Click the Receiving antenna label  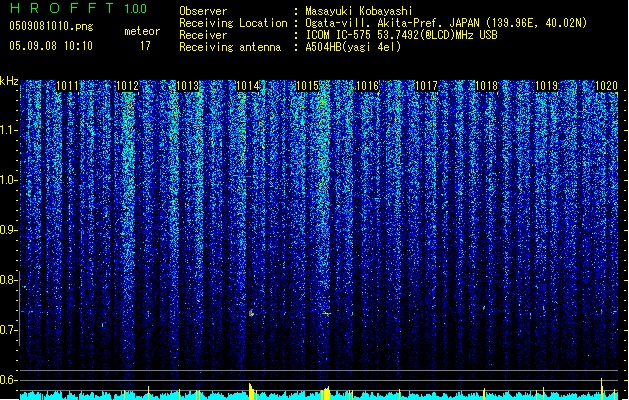point(230,47)
